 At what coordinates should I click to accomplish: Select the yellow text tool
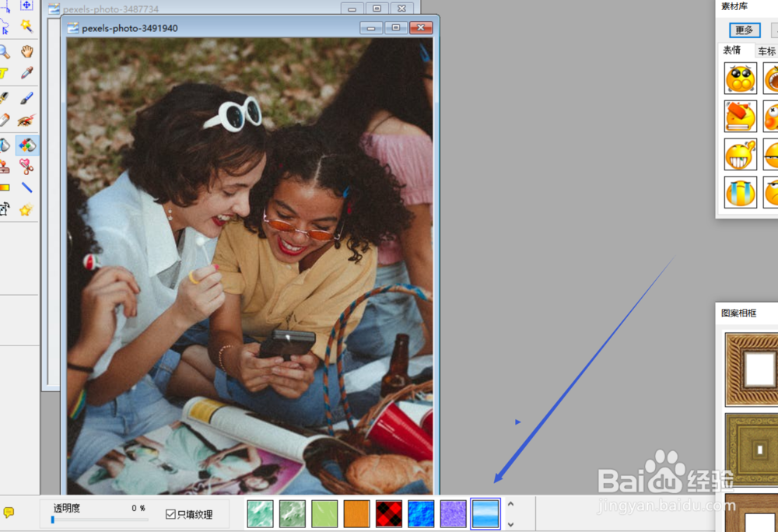(x=4, y=73)
